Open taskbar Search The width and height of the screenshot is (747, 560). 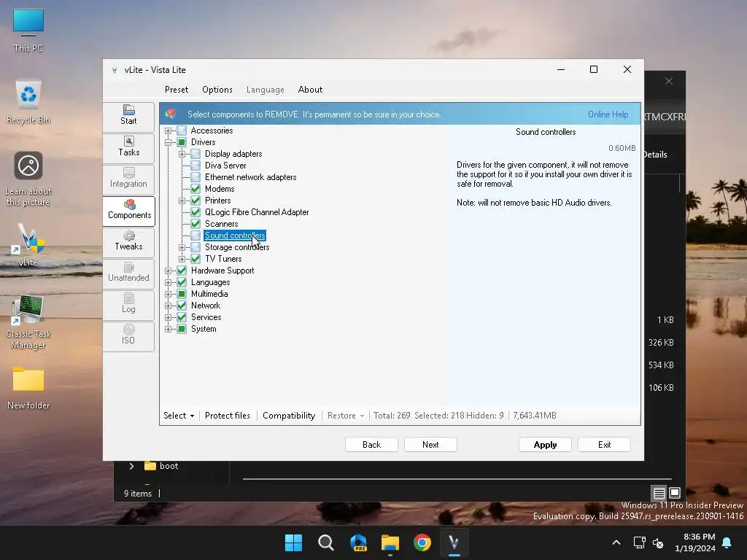coord(326,542)
